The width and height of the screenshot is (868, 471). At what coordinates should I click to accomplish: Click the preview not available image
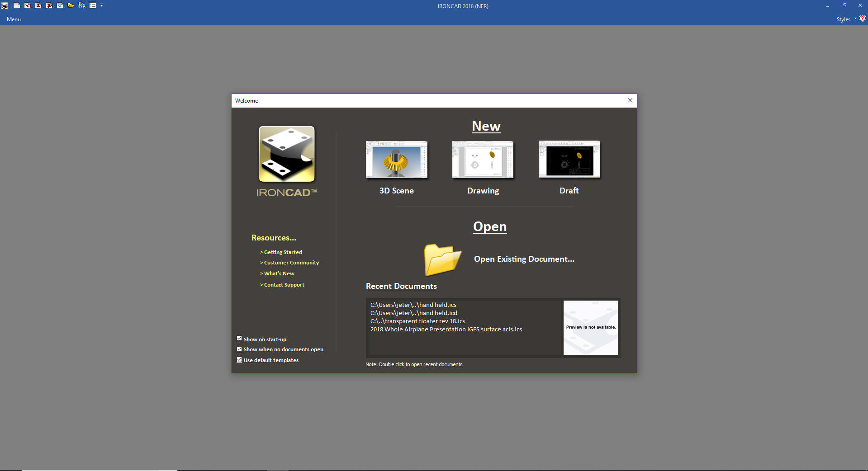[591, 327]
